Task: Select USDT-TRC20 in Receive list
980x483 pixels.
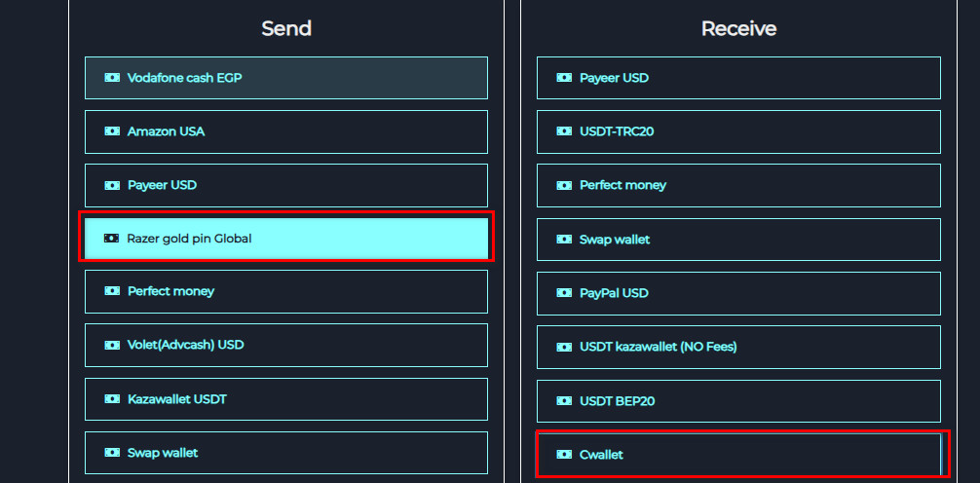Action: 738,131
